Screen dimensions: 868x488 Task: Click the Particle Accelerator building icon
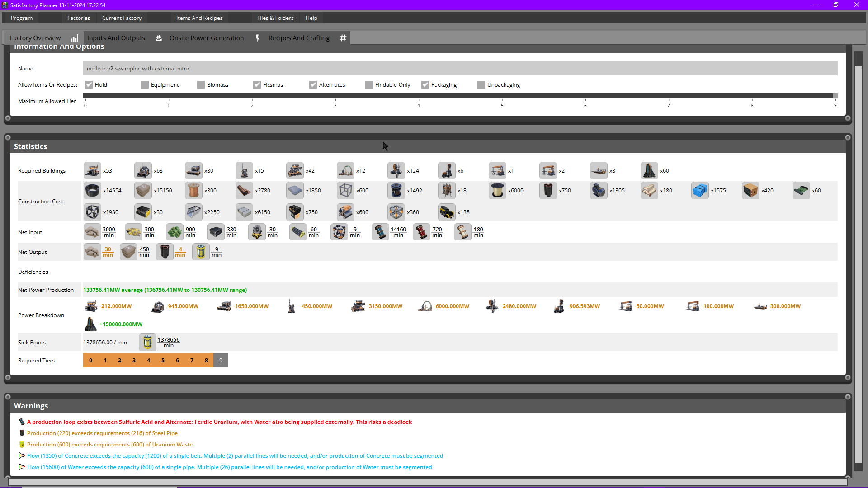345,170
